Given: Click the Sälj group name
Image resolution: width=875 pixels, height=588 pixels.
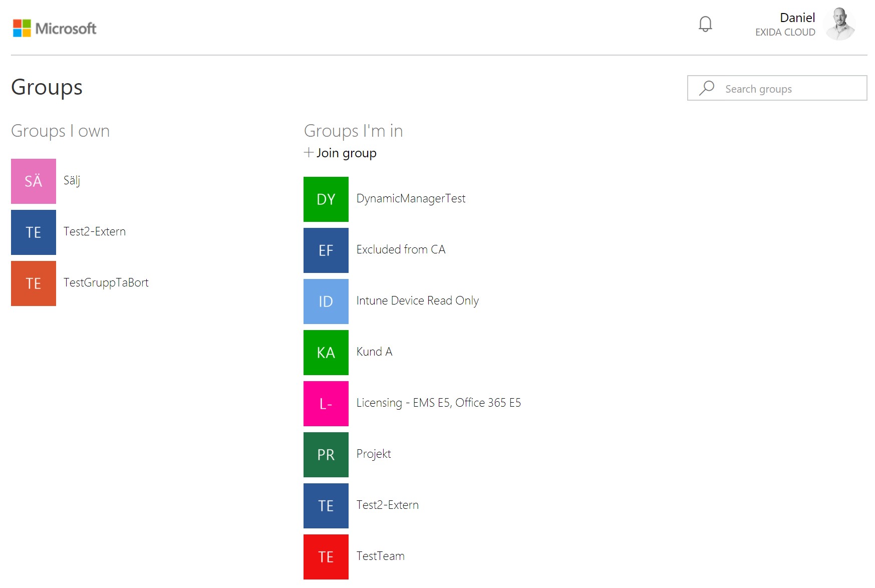Looking at the screenshot, I should point(73,181).
